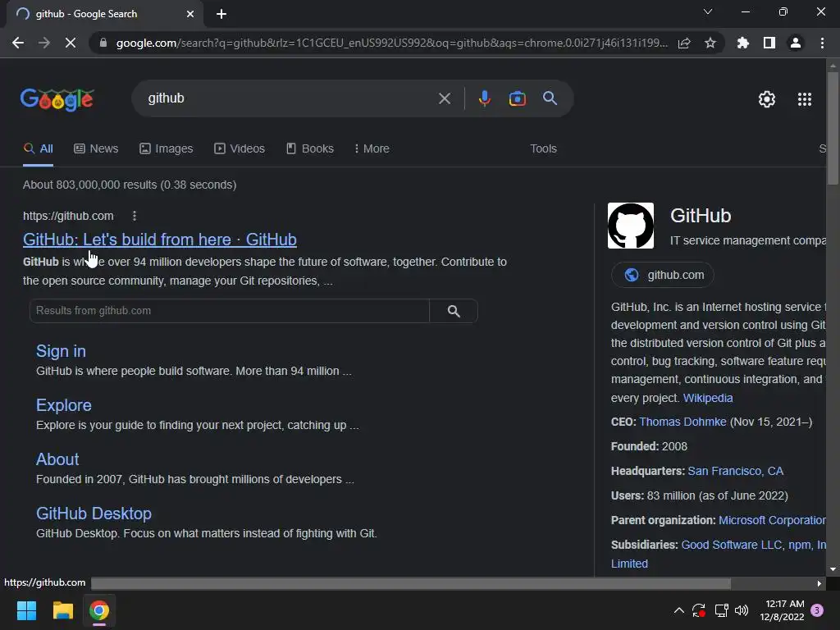
Task: Open the result's three-dot options
Action: [135, 216]
